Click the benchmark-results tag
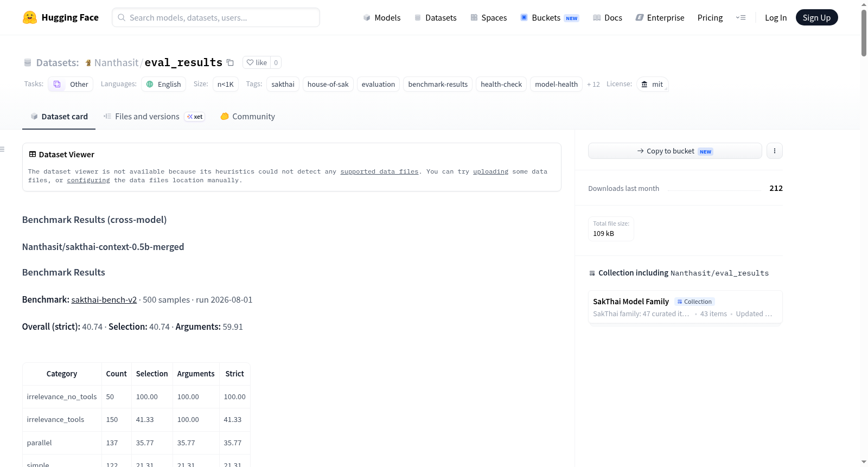The width and height of the screenshot is (868, 467). click(438, 84)
